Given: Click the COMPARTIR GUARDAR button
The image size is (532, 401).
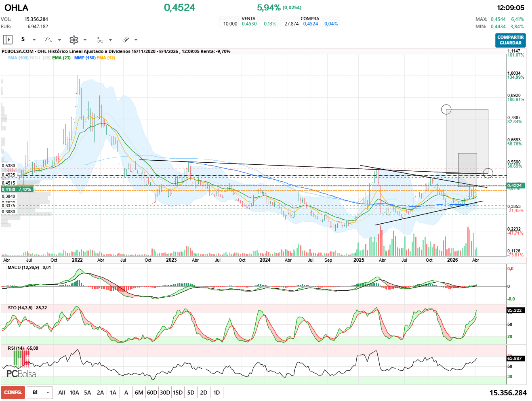Looking at the screenshot, I should [511, 40].
